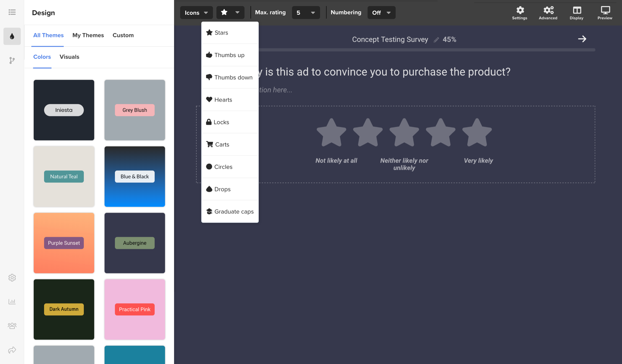Choose Locks from the icon list
622x364 pixels.
[230, 122]
